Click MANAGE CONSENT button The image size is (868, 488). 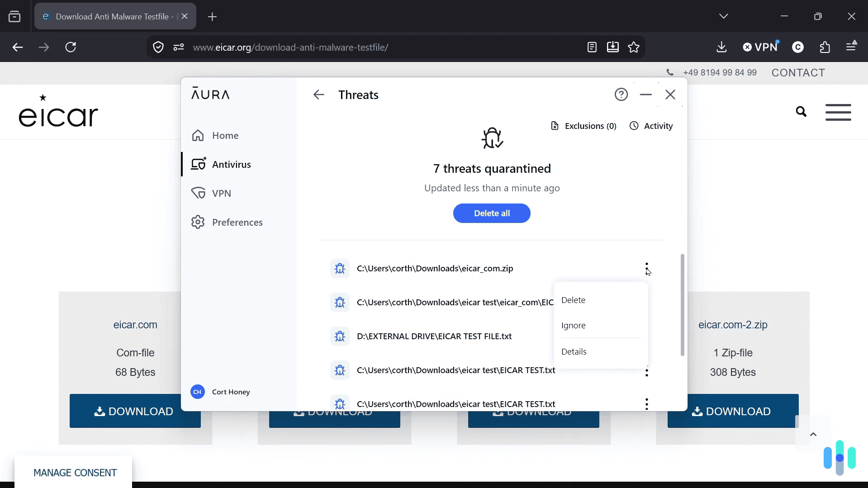point(75,473)
